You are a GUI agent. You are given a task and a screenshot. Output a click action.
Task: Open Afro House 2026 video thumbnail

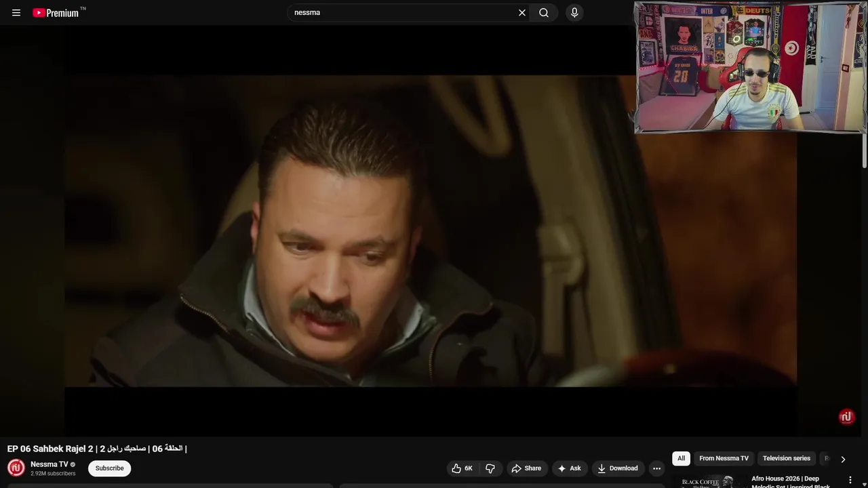click(x=708, y=481)
